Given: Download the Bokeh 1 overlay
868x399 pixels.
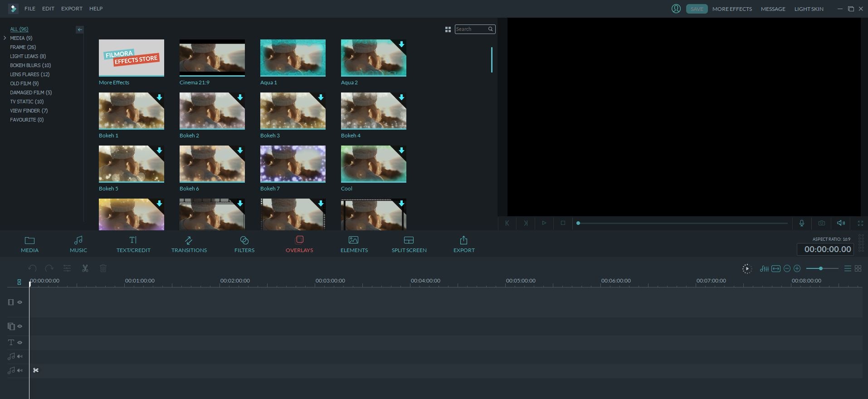Looking at the screenshot, I should pos(159,97).
